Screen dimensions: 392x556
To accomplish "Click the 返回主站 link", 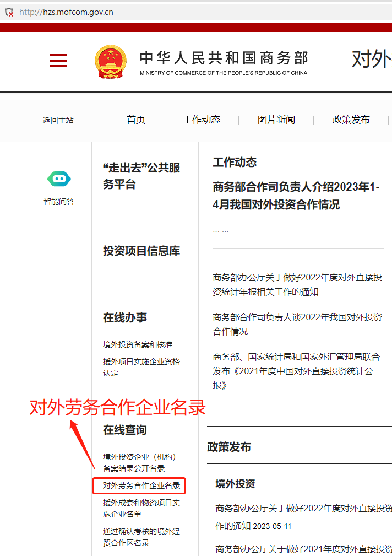I will click(58, 120).
